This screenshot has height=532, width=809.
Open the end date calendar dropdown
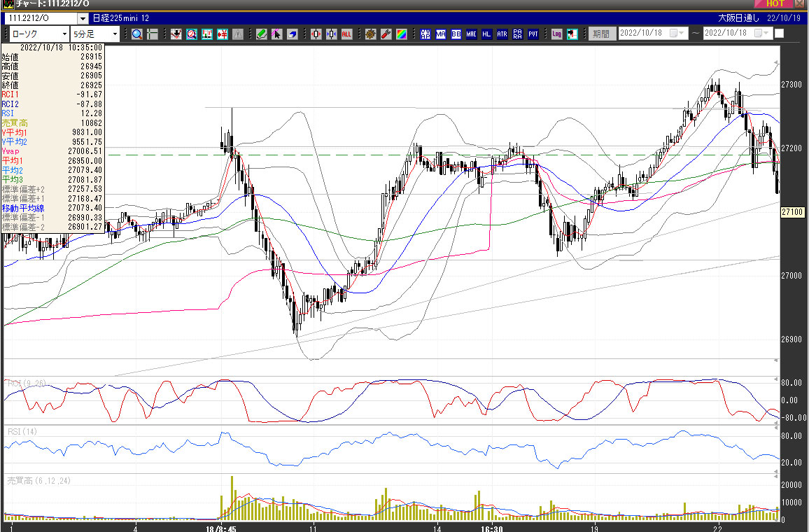point(763,33)
